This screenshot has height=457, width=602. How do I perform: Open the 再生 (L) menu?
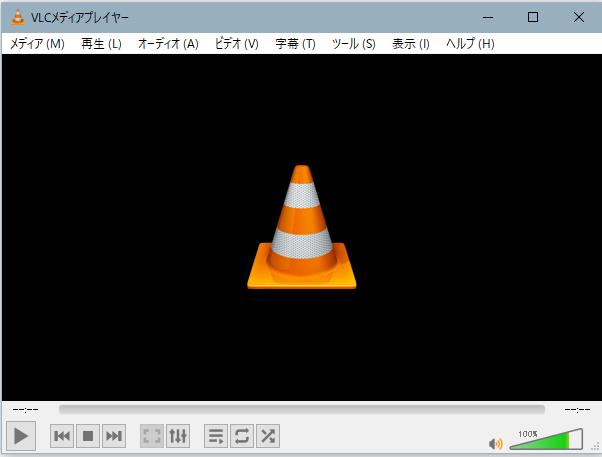click(x=101, y=44)
